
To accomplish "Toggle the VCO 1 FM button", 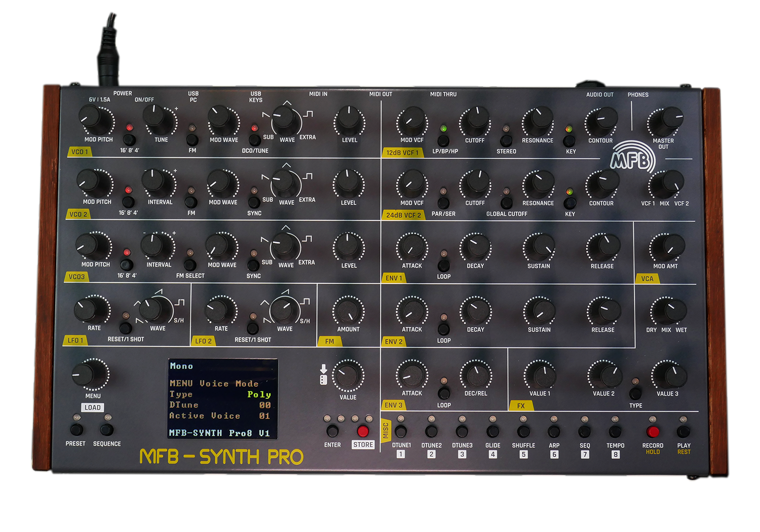I will 192,139.
